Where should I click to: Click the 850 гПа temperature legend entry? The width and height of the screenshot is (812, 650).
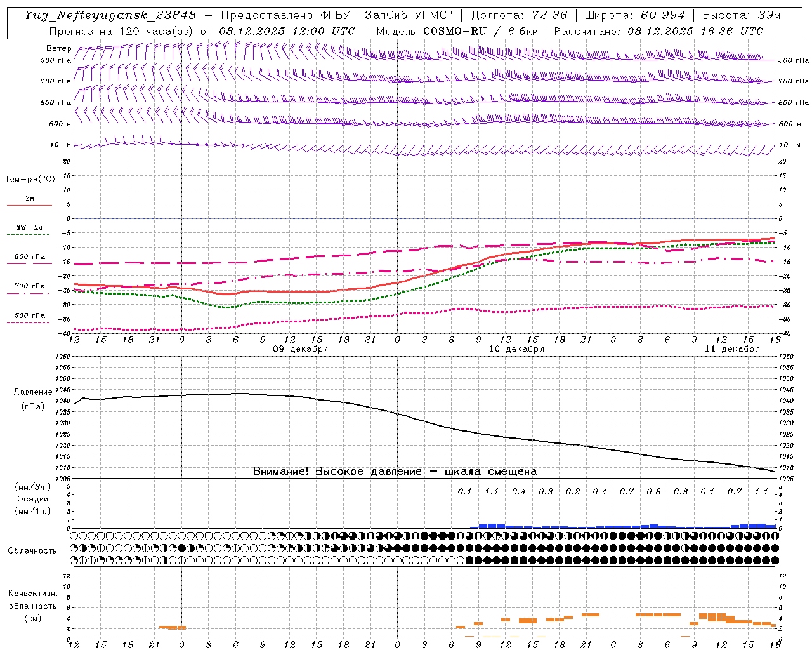[x=30, y=257]
